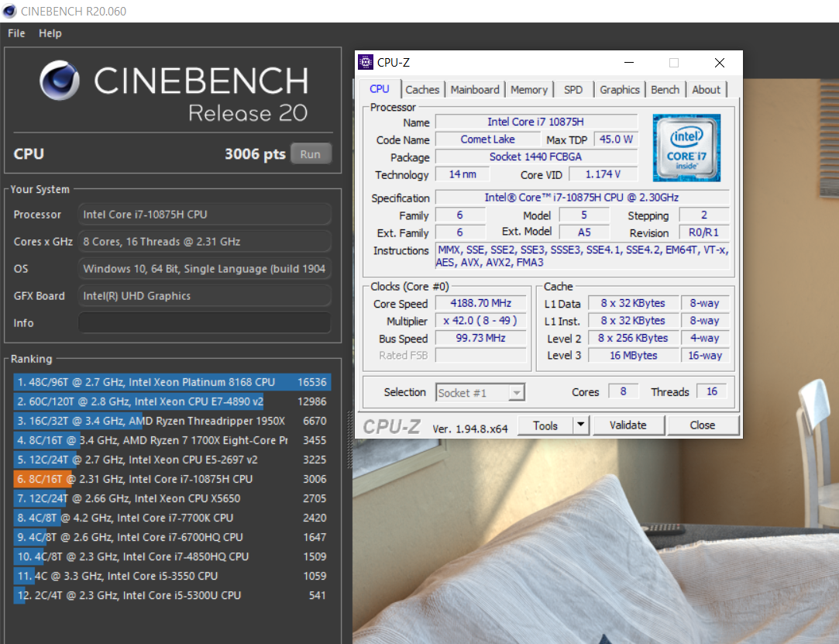The image size is (839, 644).
Task: Open the File menu in Cinebench
Action: point(16,33)
